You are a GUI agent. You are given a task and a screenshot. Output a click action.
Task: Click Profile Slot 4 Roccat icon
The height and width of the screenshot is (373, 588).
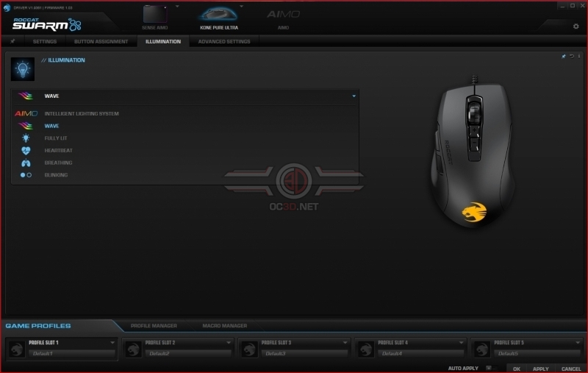coord(365,349)
